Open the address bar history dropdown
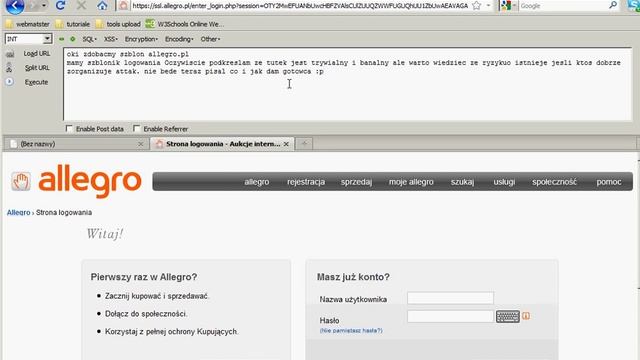 [488, 6]
